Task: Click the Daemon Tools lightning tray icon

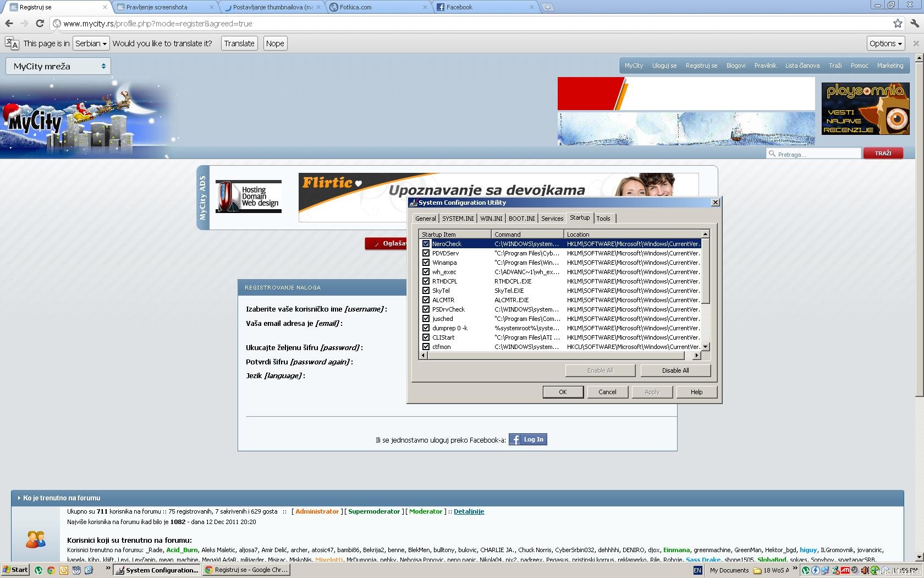Action: pyautogui.click(x=816, y=570)
